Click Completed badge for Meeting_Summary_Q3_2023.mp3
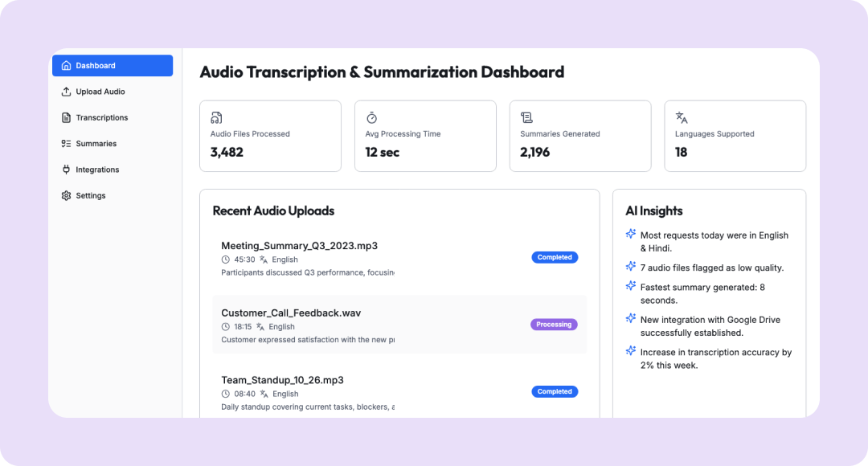This screenshot has height=466, width=868. (555, 258)
